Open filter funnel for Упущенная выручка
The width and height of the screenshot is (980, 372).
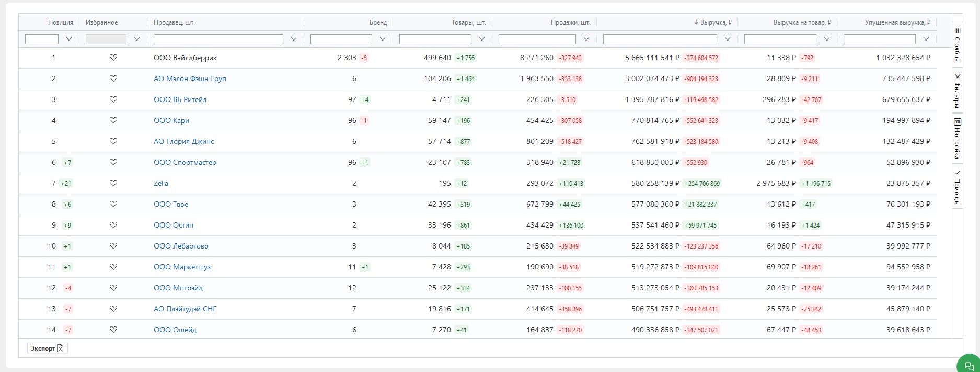pos(926,39)
